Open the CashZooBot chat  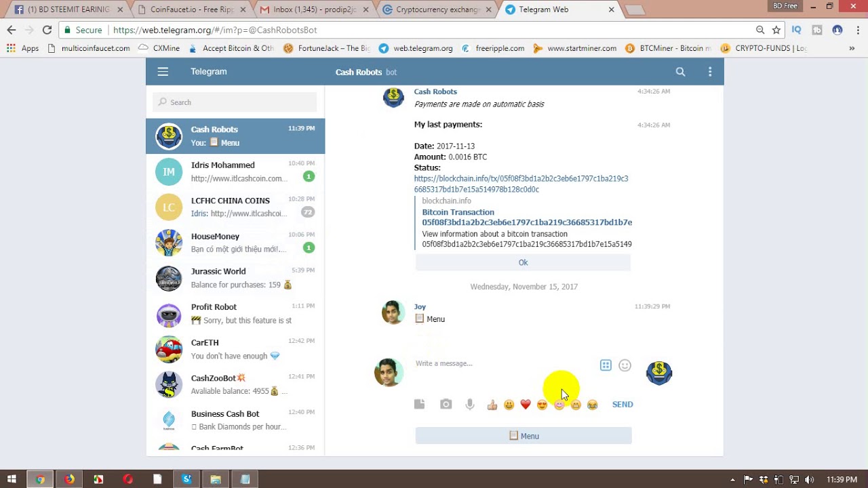coord(235,385)
